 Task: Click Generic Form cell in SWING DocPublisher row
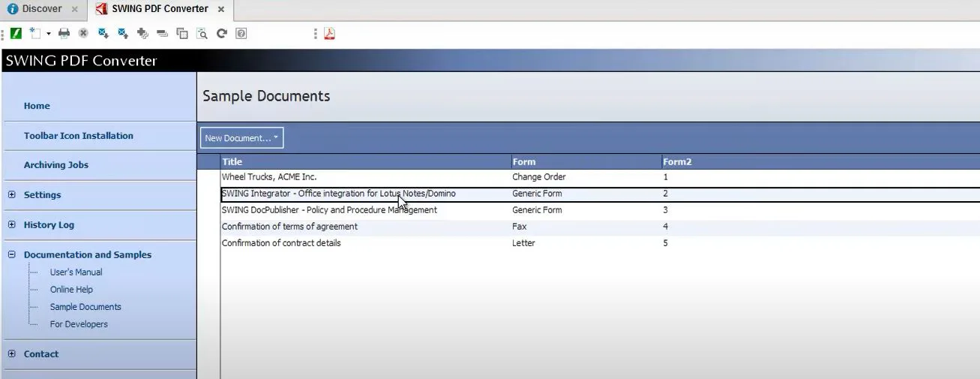pyautogui.click(x=537, y=210)
